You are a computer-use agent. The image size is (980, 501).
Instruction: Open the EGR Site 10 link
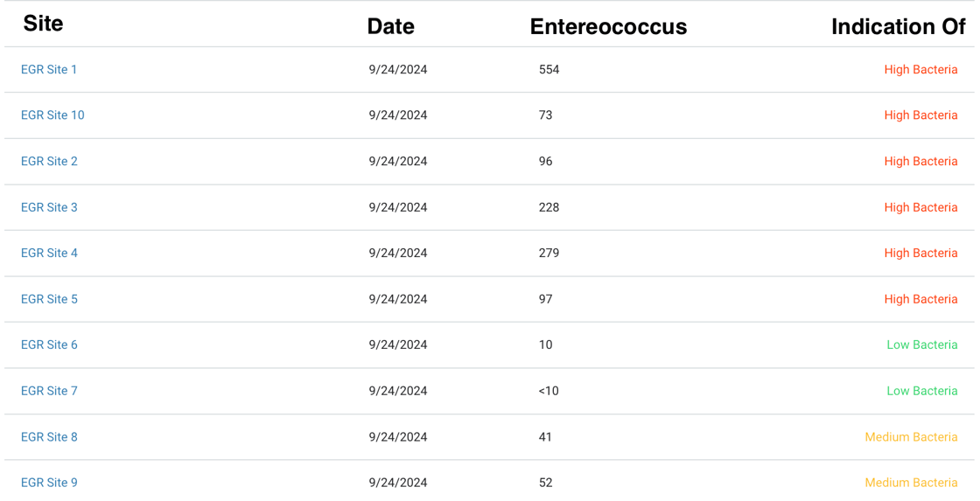click(x=52, y=115)
